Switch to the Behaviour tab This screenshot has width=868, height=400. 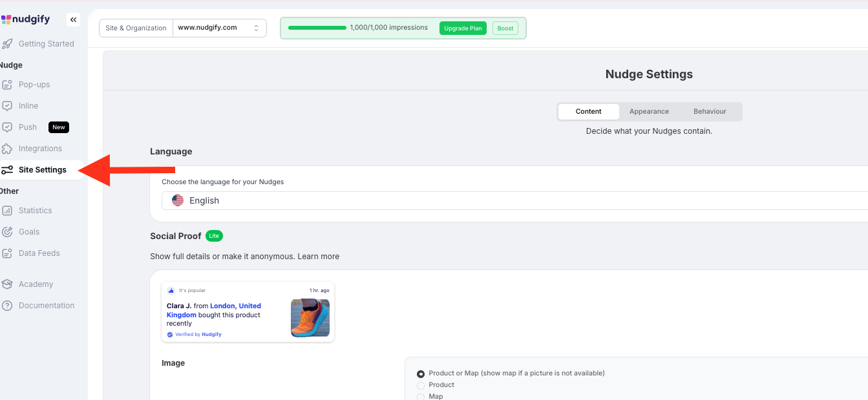click(x=710, y=112)
